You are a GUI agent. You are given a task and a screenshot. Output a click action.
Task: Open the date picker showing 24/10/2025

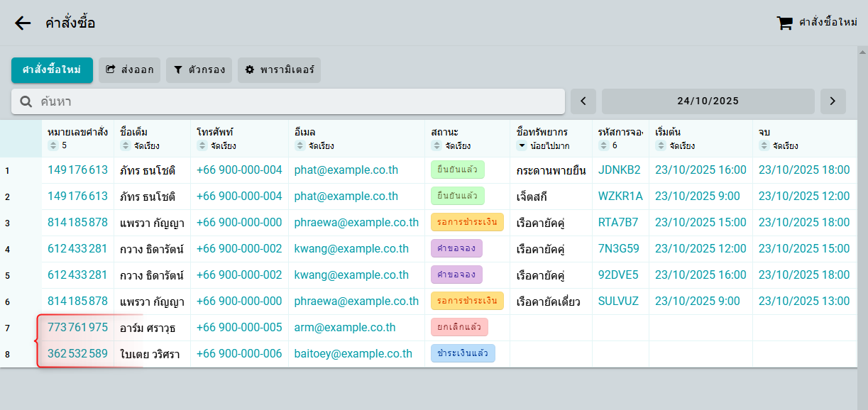click(708, 101)
